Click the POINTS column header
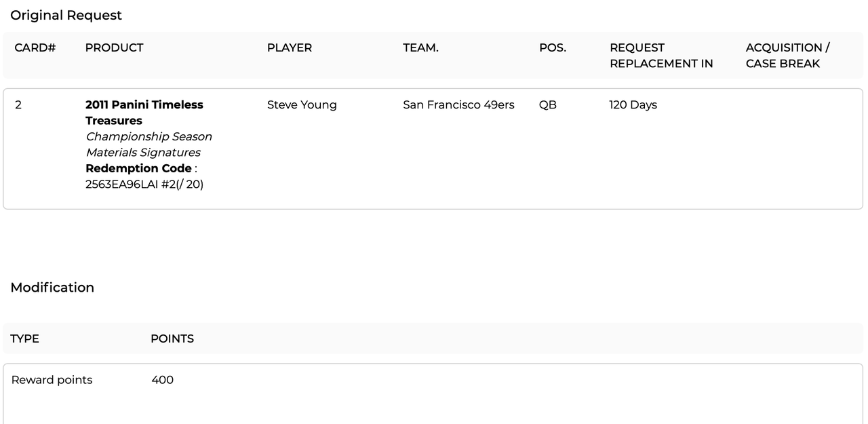The width and height of the screenshot is (868, 424). [172, 339]
